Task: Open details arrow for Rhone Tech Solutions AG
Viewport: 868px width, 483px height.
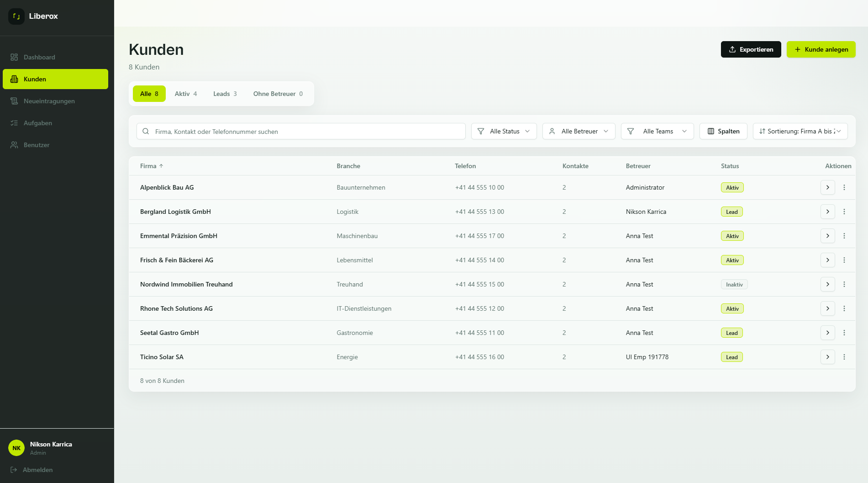Action: point(827,308)
